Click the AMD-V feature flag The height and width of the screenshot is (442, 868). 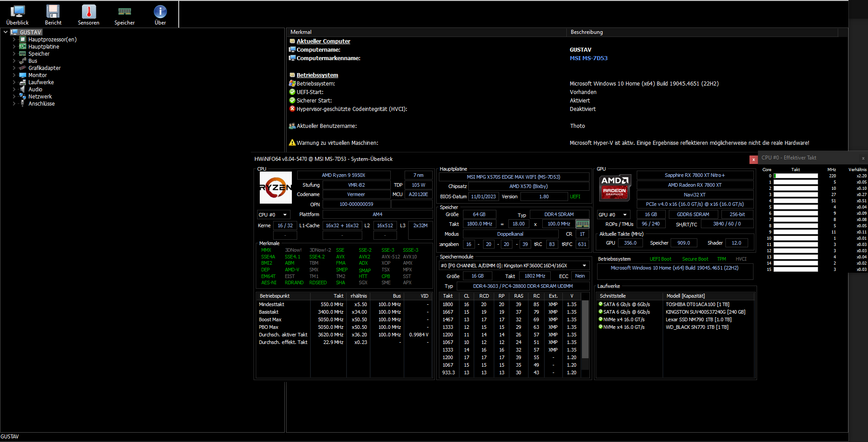pos(292,270)
